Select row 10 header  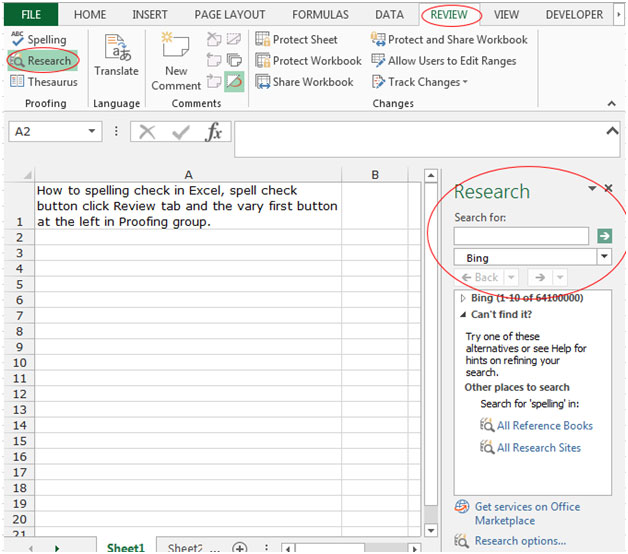pos(20,363)
